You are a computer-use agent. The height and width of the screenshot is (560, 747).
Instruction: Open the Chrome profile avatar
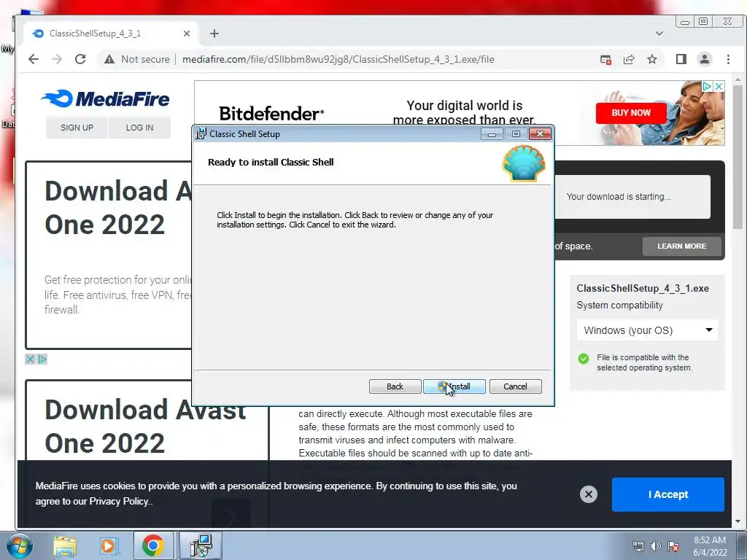704,59
